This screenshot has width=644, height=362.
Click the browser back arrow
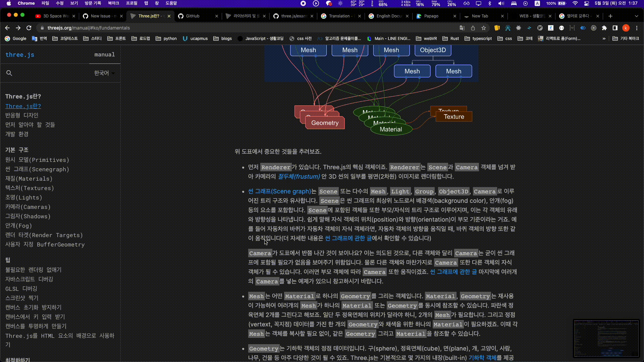pyautogui.click(x=7, y=28)
